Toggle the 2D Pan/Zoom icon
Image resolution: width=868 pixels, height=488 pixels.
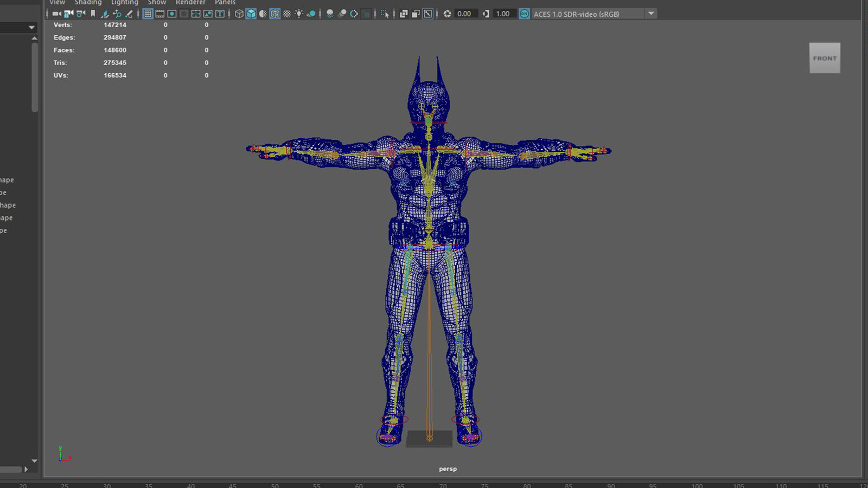coord(117,14)
